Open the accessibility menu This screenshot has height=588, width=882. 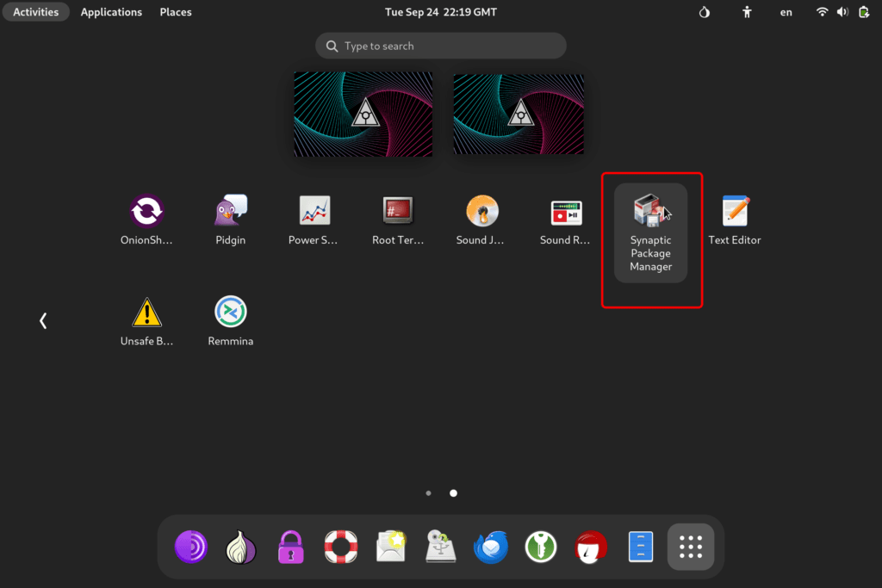(x=747, y=12)
